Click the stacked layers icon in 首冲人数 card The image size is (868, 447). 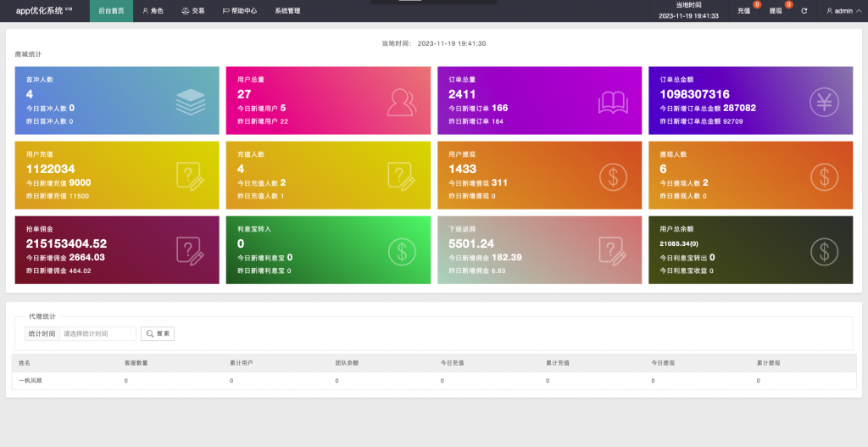(x=191, y=101)
